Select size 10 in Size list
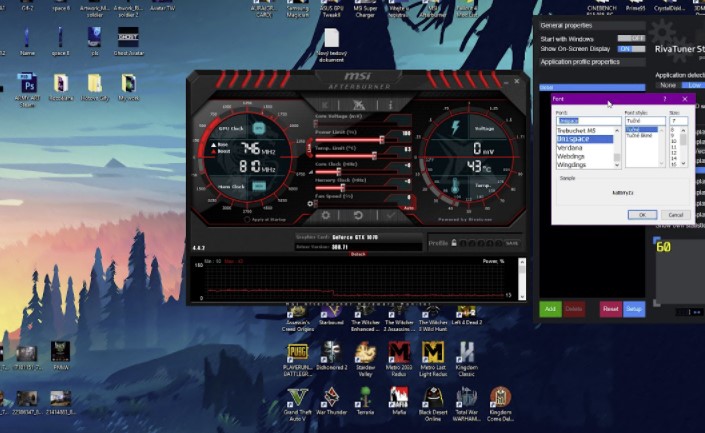705x433 pixels. (673, 141)
